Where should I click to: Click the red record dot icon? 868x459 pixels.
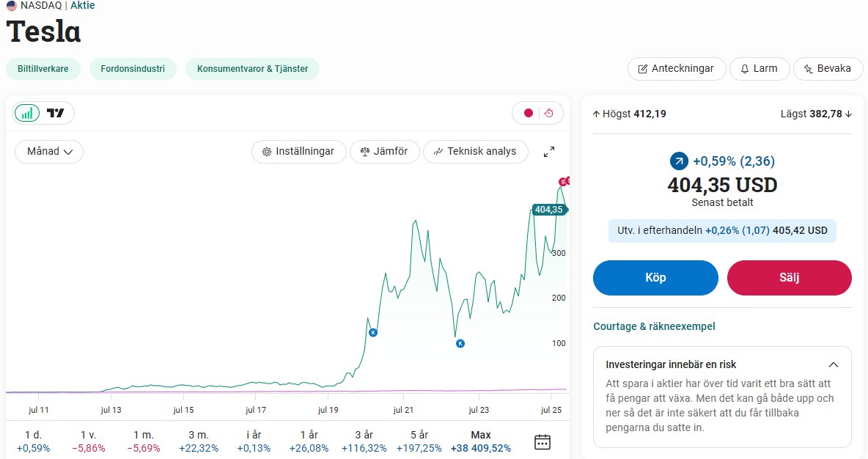tap(528, 113)
